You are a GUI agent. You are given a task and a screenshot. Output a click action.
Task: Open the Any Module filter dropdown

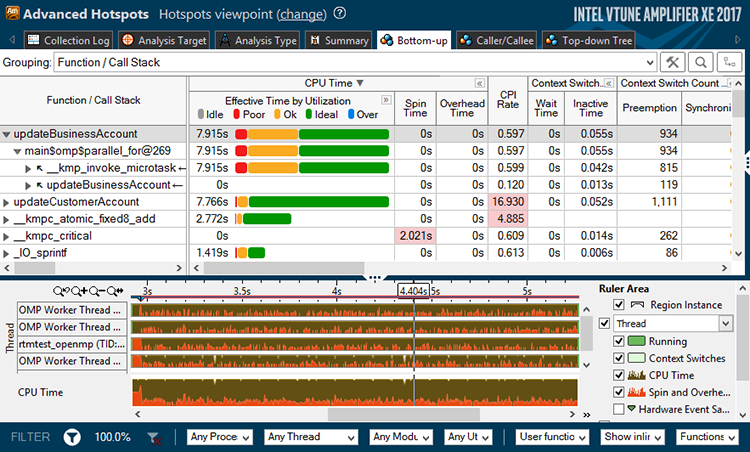401,437
